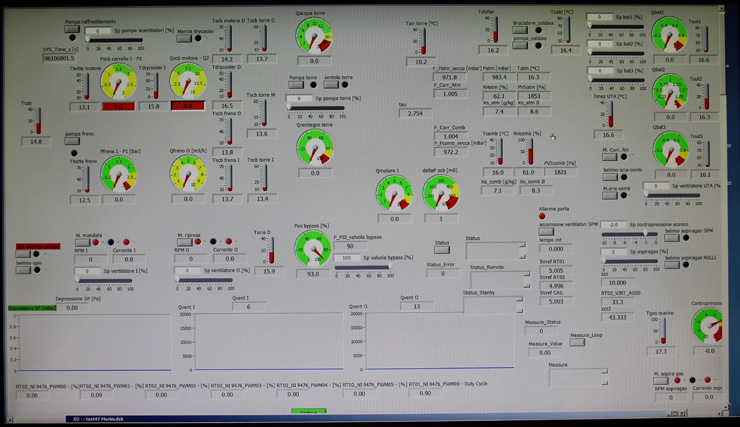740x427 pixels.
Task: Toggle the bruciatore_caldaia button
Action: [x=520, y=30]
